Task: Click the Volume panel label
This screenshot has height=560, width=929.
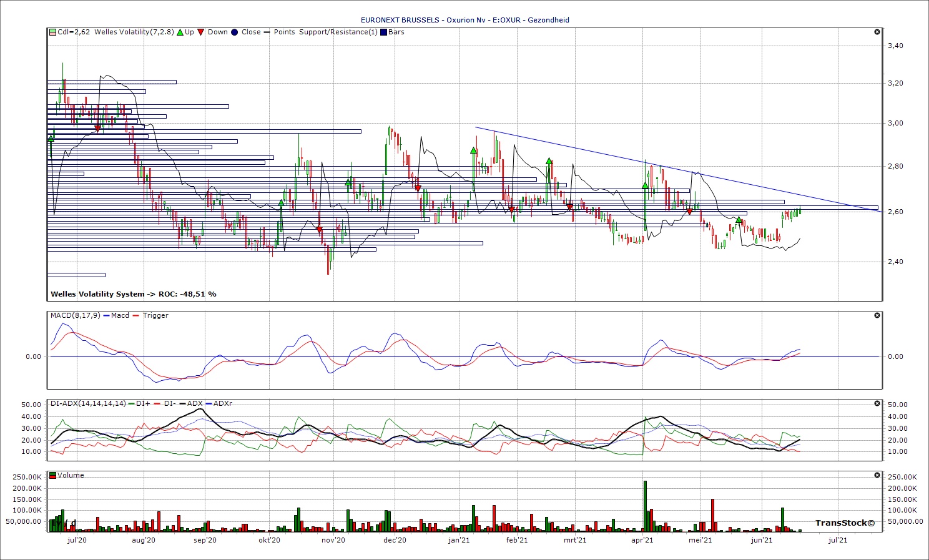Action: click(71, 475)
